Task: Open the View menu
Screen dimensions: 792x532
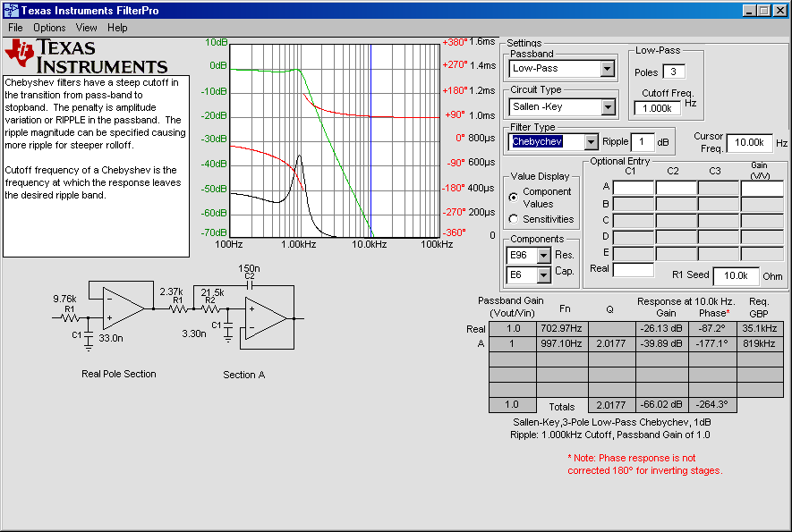Action: click(x=87, y=28)
